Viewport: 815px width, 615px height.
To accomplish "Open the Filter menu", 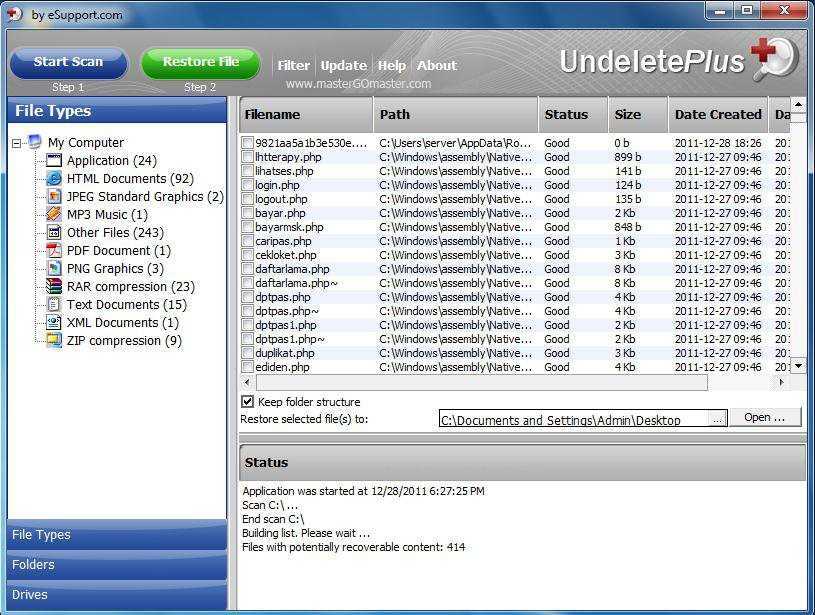I will click(293, 66).
